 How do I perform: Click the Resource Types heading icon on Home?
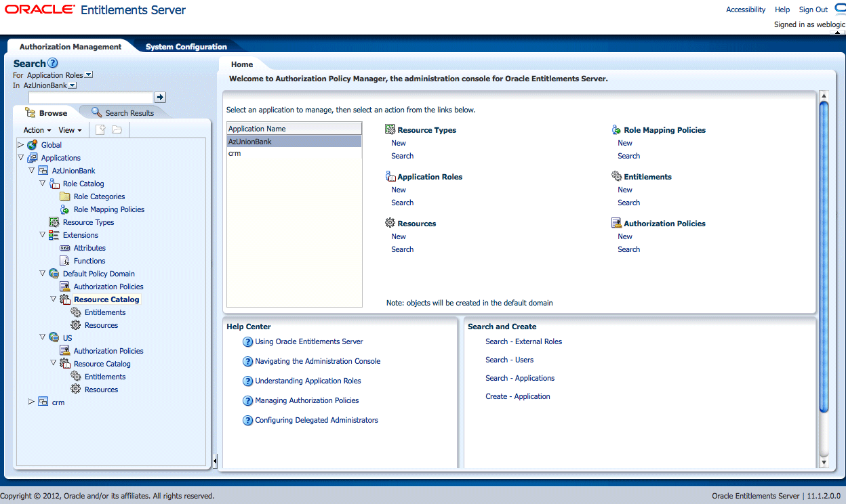(x=390, y=129)
